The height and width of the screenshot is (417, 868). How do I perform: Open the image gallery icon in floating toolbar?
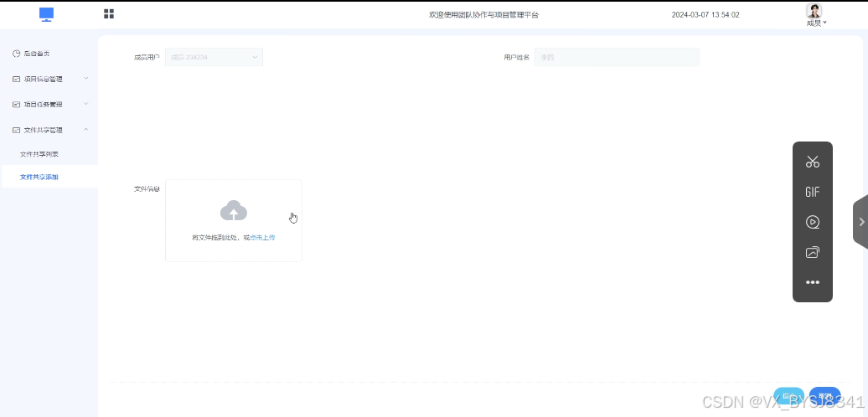pos(812,252)
